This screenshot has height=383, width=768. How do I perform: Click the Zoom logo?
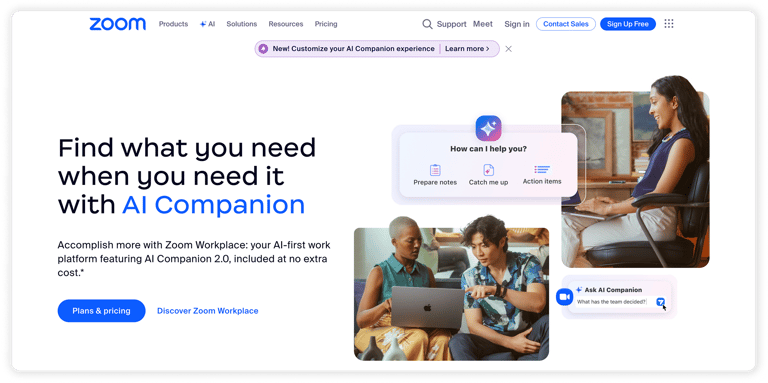[118, 24]
